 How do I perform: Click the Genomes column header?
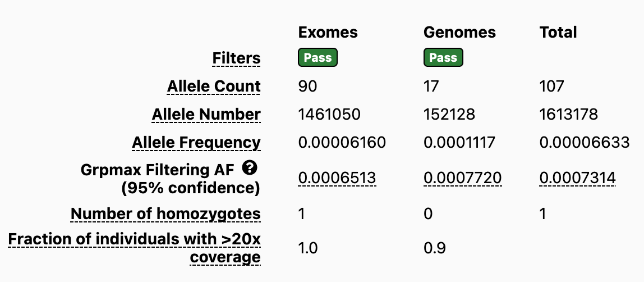(x=459, y=32)
